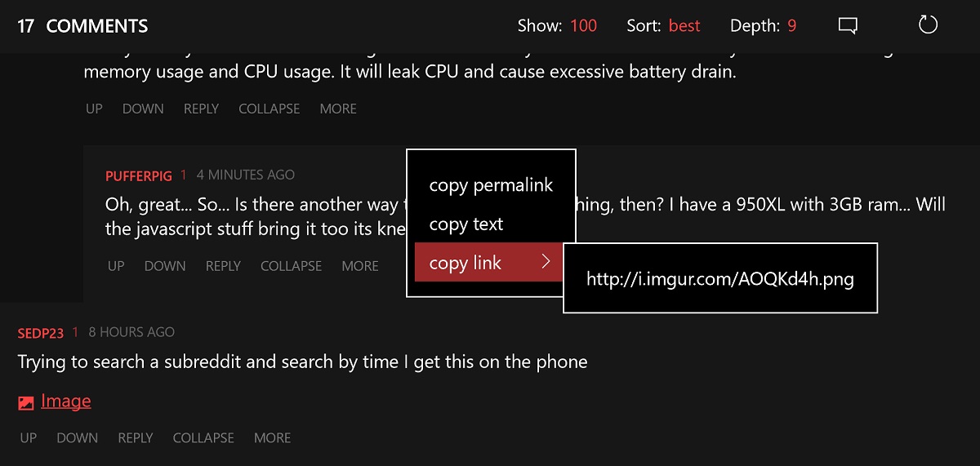Change the Show count value 100
Screen dimensions: 980x466
point(583,26)
